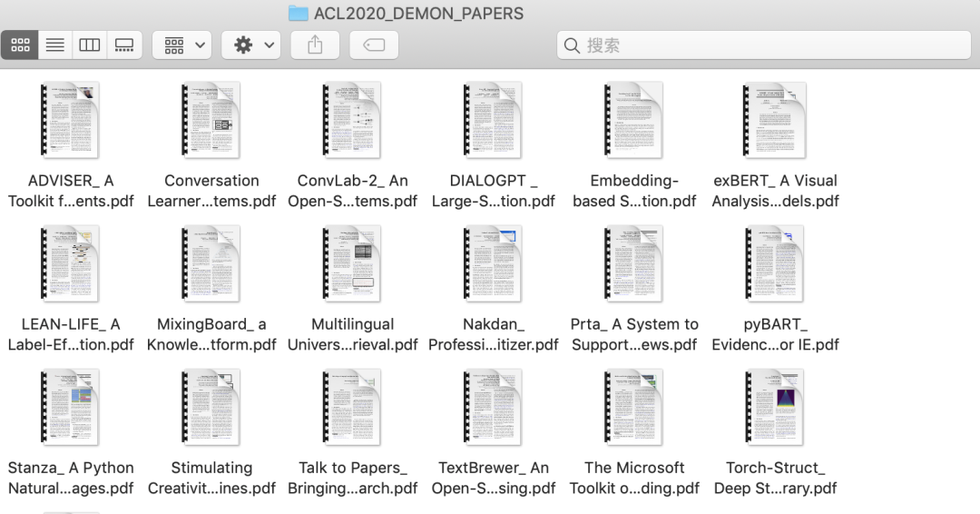Switch to gallery view

coord(124,45)
